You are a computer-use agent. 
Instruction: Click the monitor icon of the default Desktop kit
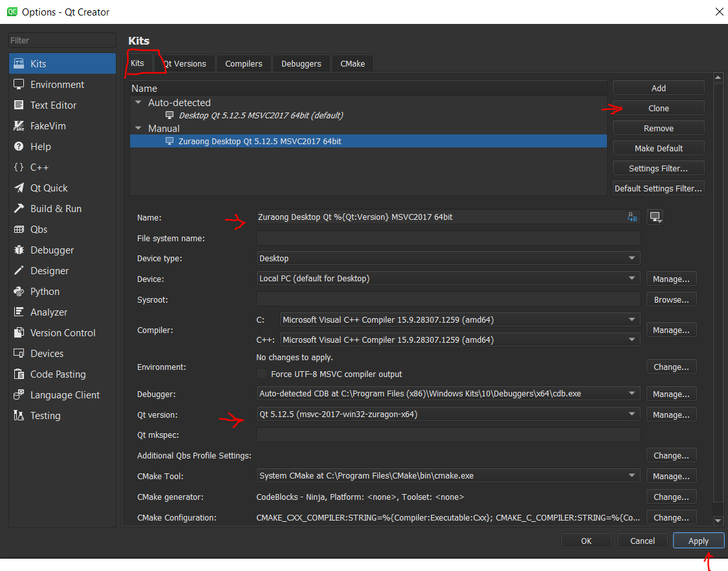[x=170, y=115]
